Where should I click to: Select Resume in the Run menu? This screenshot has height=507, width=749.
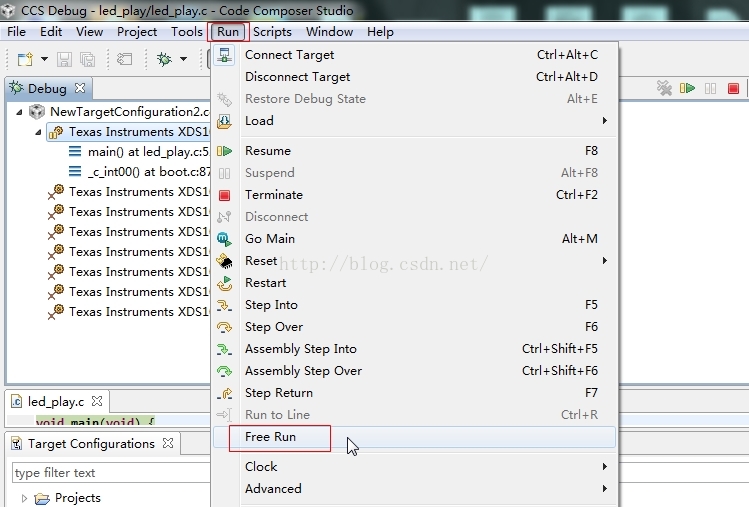point(415,151)
